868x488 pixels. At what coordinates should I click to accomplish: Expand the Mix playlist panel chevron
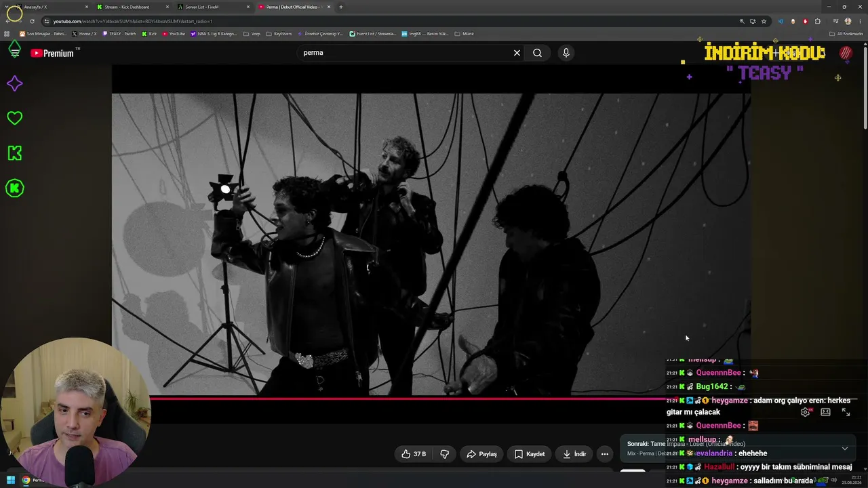click(x=844, y=448)
